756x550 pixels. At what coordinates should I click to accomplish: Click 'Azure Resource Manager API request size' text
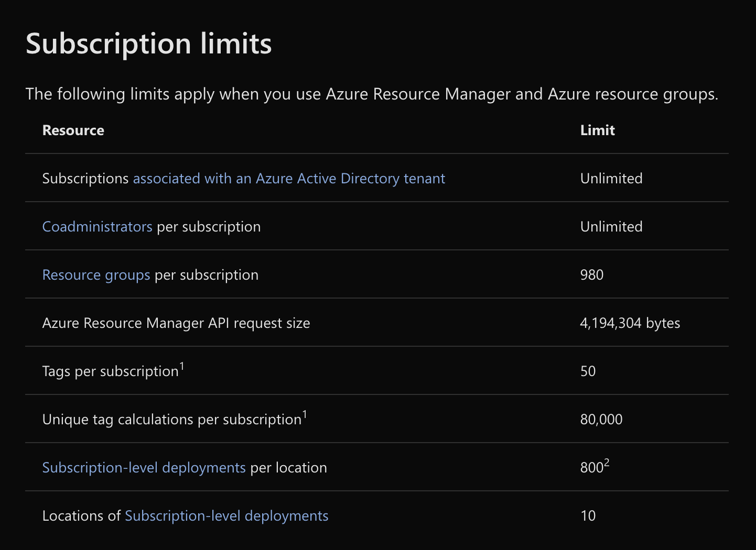click(176, 323)
